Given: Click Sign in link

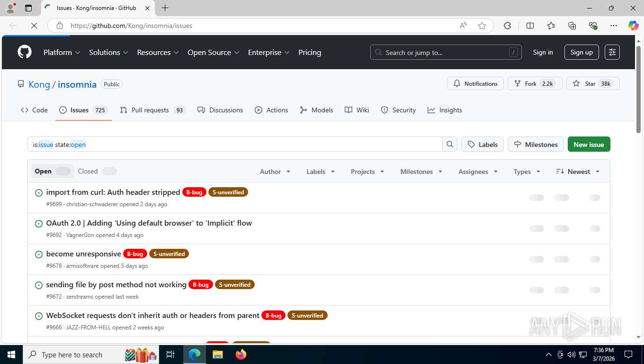Looking at the screenshot, I should (543, 52).
